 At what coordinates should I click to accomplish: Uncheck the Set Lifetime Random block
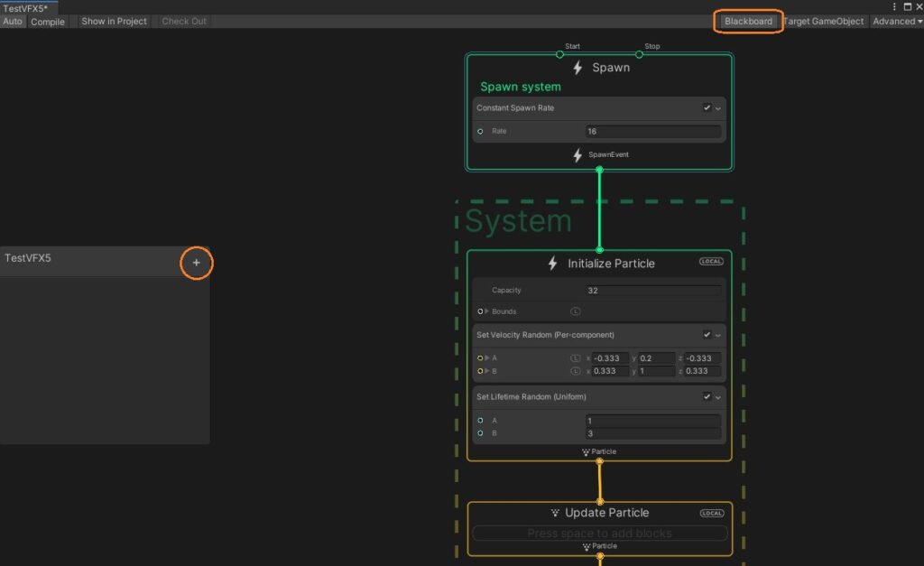pyautogui.click(x=707, y=397)
